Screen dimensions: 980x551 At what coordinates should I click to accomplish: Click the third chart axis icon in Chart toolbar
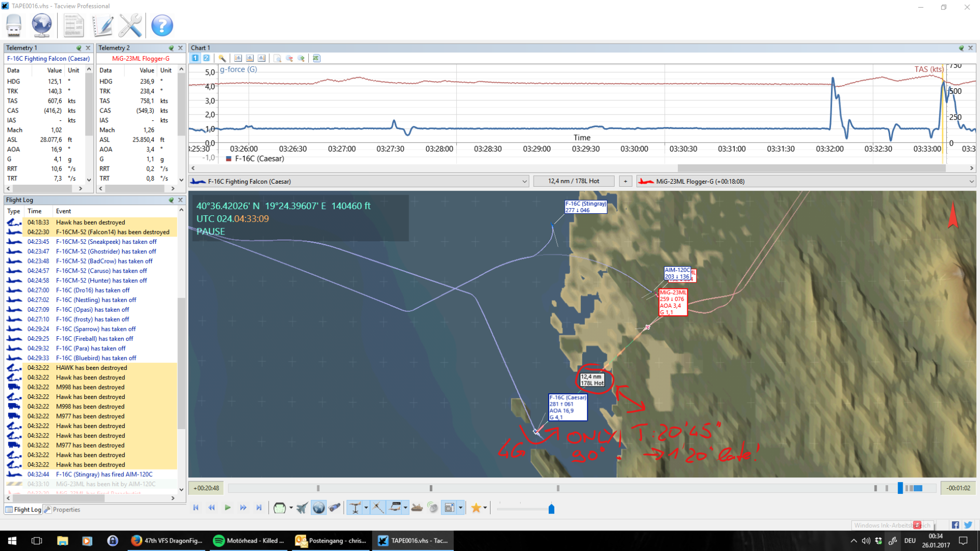262,58
